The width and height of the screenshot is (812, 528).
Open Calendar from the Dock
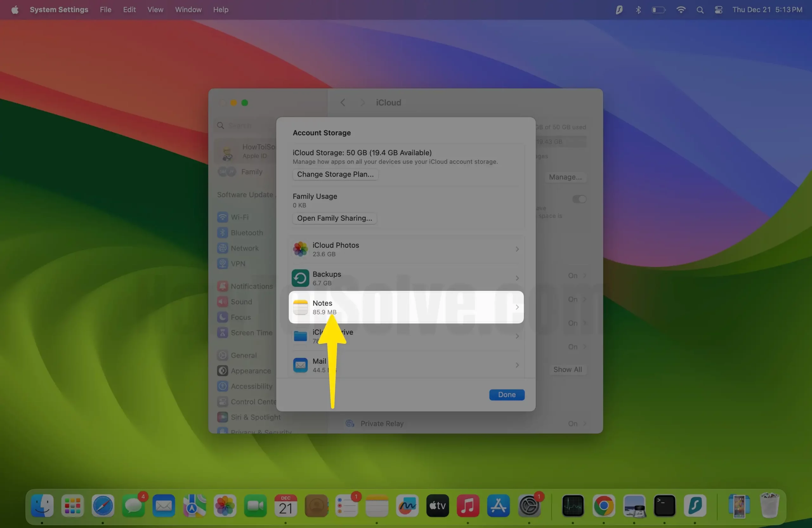[285, 505]
